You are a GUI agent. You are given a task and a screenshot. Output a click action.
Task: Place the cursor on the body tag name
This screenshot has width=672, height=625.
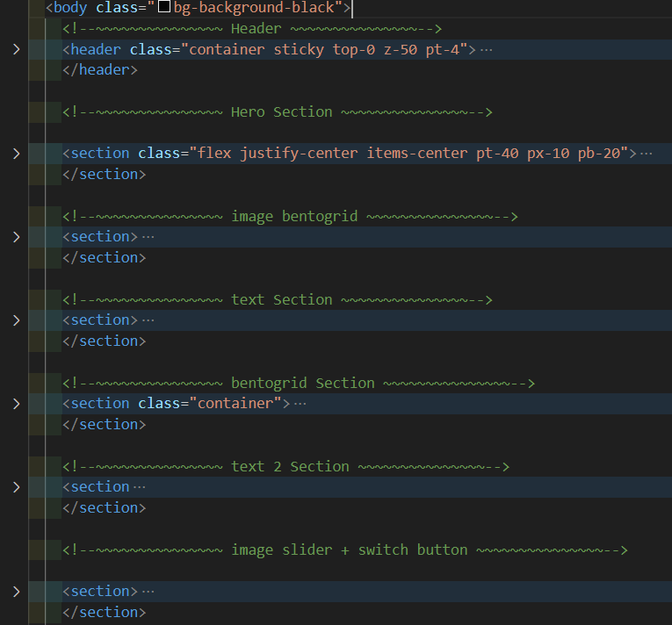(x=70, y=8)
